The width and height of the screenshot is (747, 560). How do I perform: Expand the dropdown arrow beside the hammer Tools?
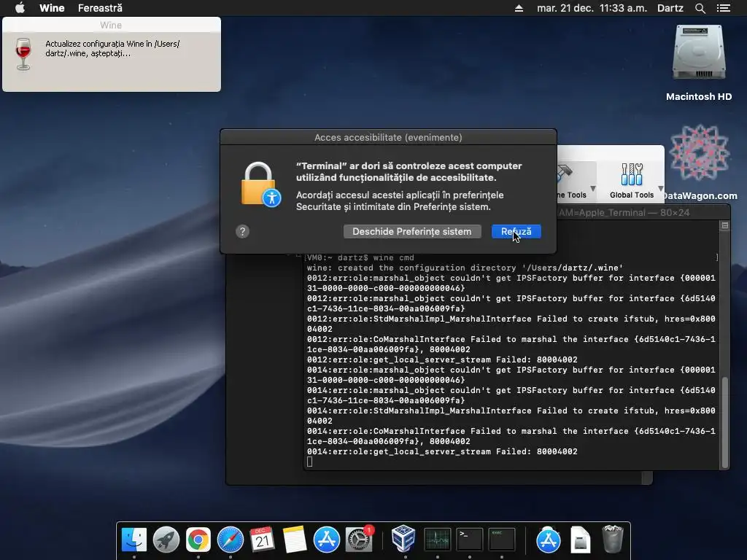(593, 189)
